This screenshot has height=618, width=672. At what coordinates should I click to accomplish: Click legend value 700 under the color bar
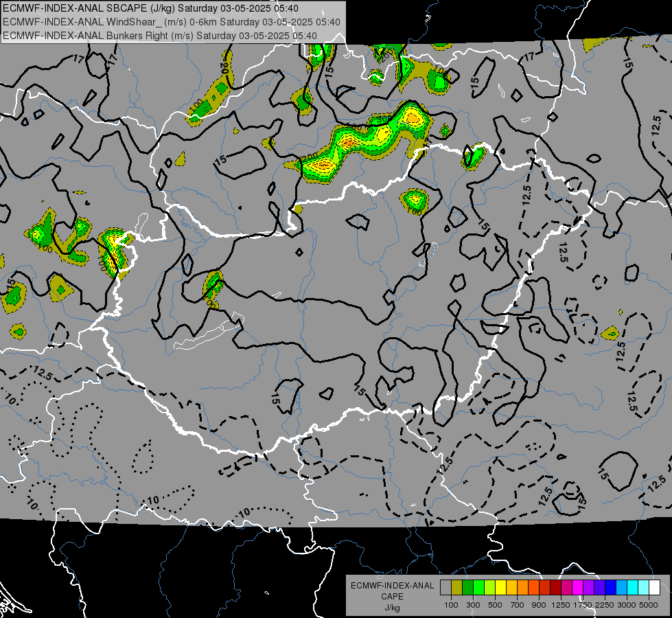[x=518, y=605]
